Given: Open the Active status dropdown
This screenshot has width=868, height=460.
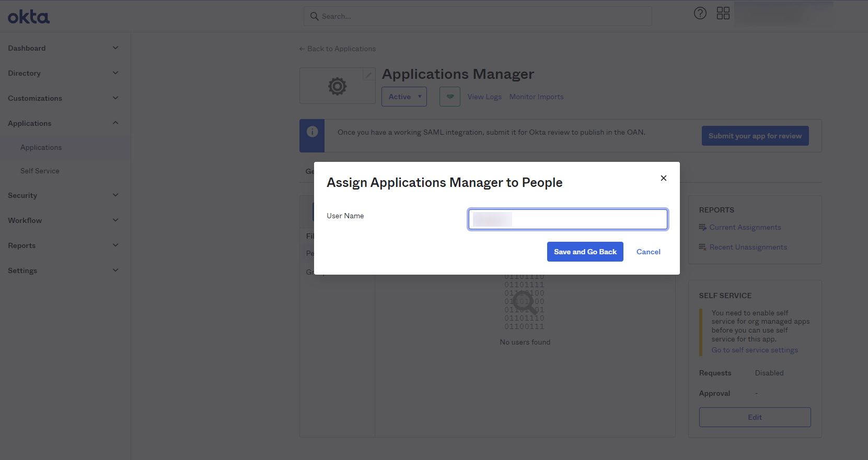Looking at the screenshot, I should (404, 97).
